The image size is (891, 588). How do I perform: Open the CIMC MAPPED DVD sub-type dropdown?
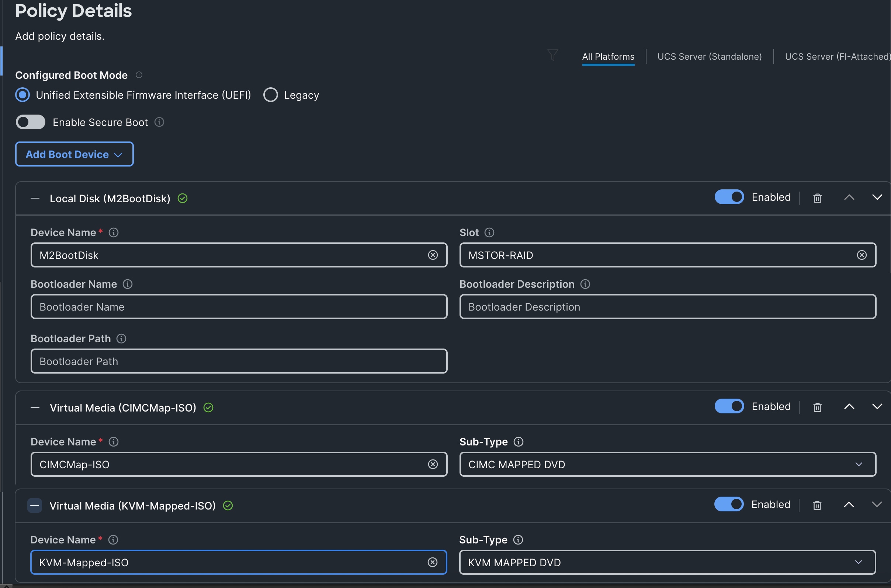click(667, 464)
